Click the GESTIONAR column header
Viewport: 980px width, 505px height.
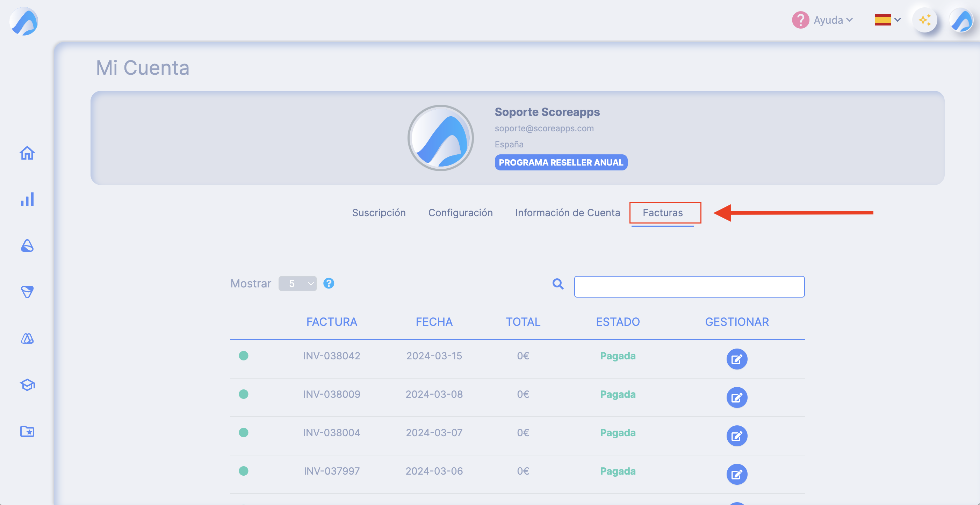737,322
